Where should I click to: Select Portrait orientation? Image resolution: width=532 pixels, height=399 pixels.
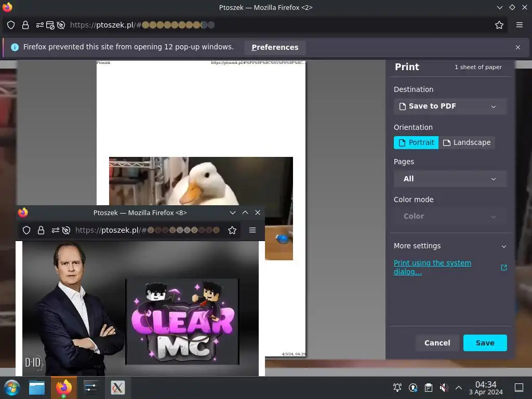(416, 142)
